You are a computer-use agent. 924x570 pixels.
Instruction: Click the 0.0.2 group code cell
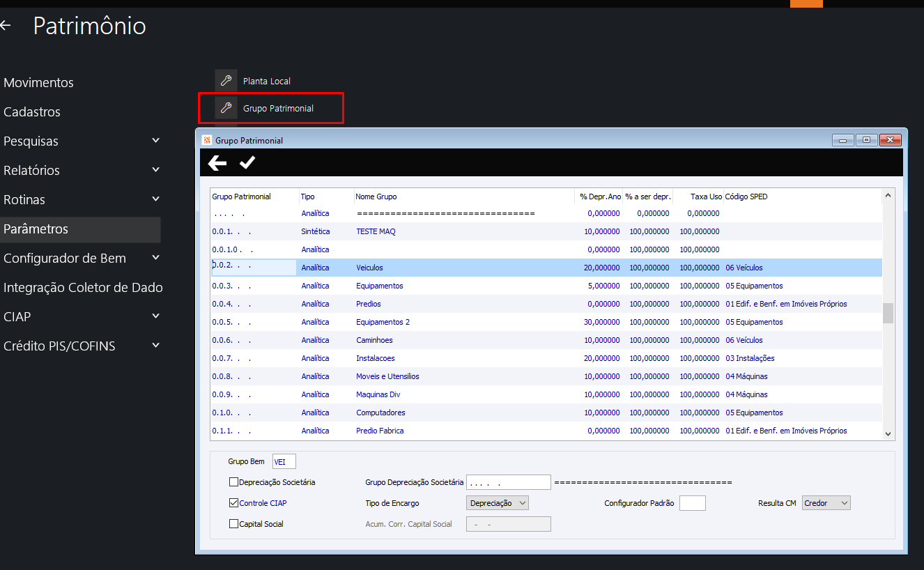point(254,268)
